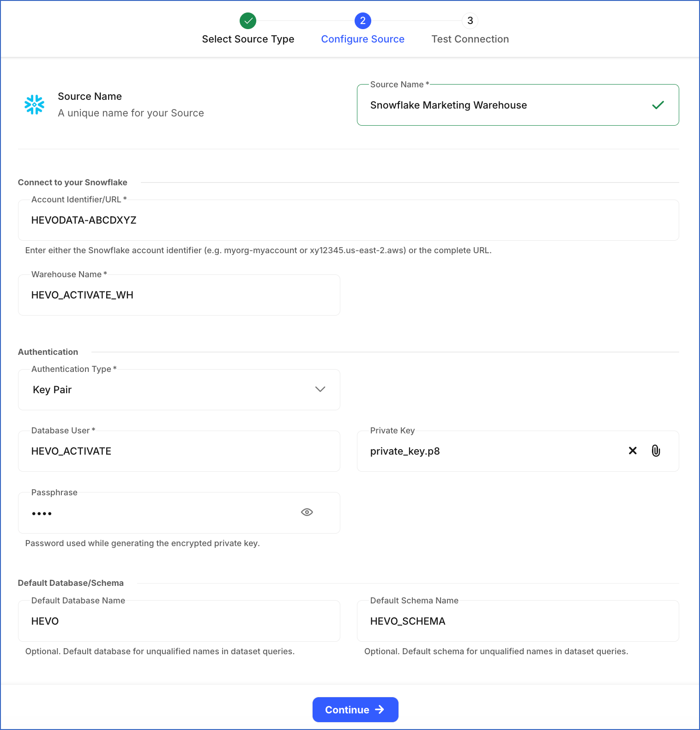Click the step 3 circle indicator
Screen dimensions: 700x730
[470, 21]
